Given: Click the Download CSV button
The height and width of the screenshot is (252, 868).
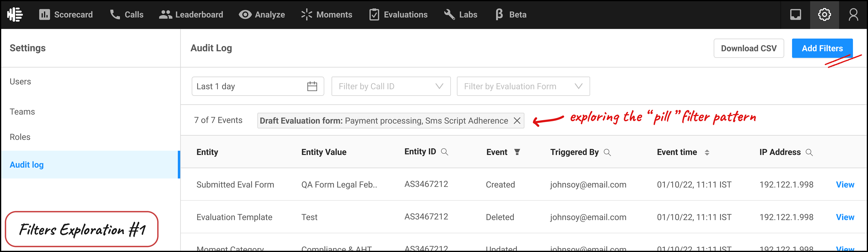Looking at the screenshot, I should click(x=748, y=48).
